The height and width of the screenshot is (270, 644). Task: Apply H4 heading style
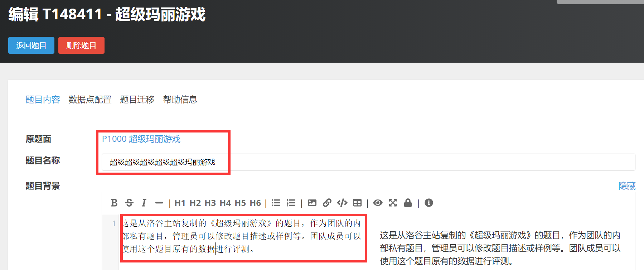(225, 203)
